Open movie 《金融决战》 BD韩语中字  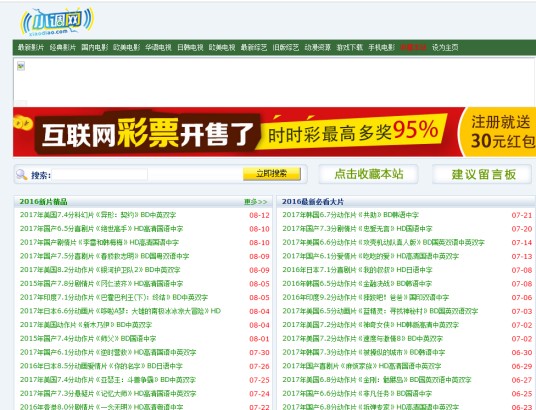point(357,283)
